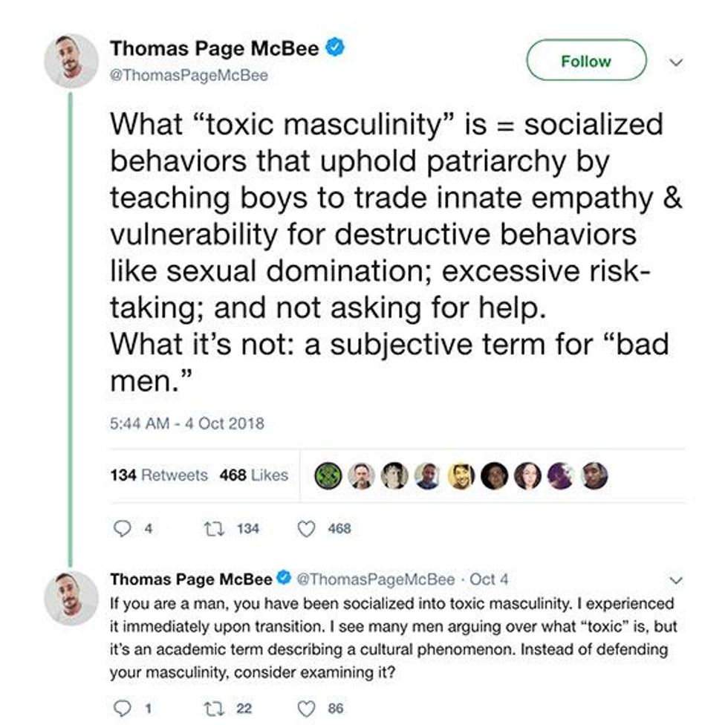
Task: Click the author avatar beside the second tweet
Action: [x=71, y=596]
